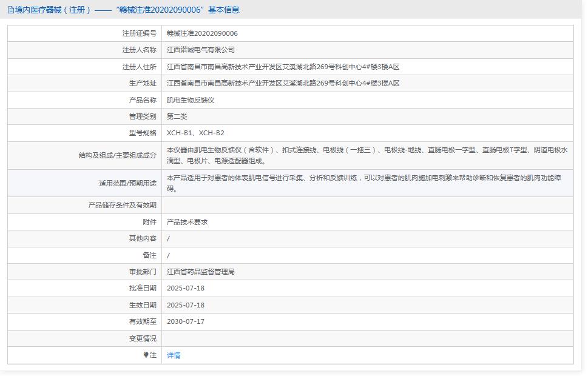Open the 详情 link in the 注 row
The image size is (588, 376).
click(172, 356)
